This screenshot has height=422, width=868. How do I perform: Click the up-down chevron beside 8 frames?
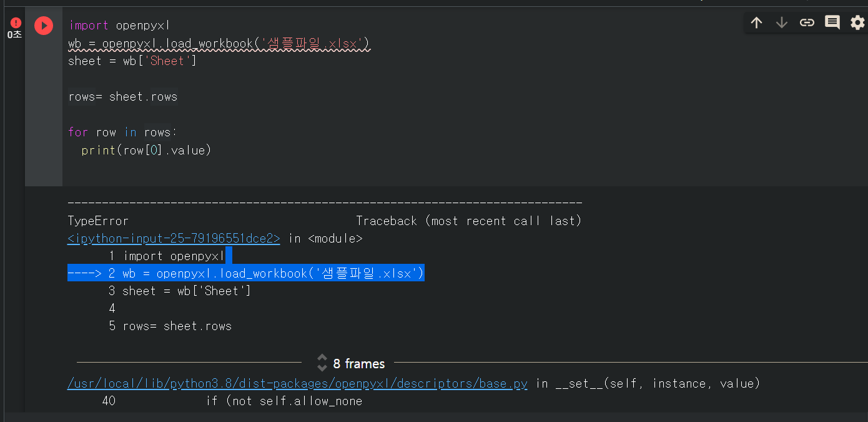coord(322,363)
